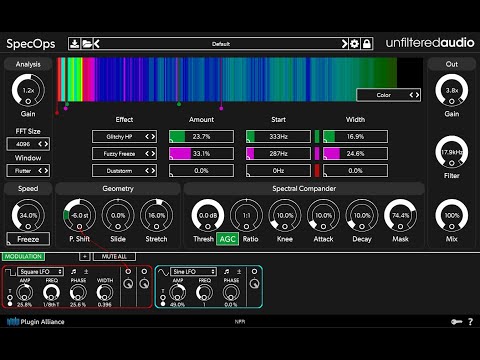The height and width of the screenshot is (360, 480).
Task: Click the Out Gain 3.8x knob
Action: [452, 90]
